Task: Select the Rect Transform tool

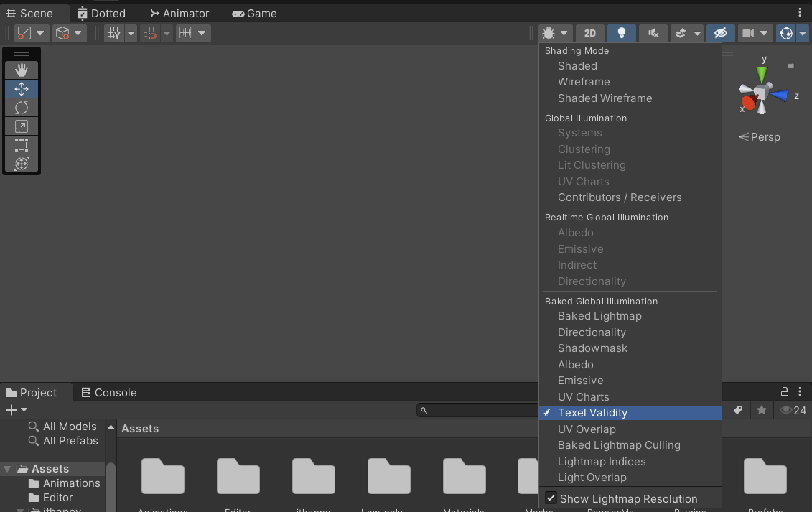Action: point(22,144)
